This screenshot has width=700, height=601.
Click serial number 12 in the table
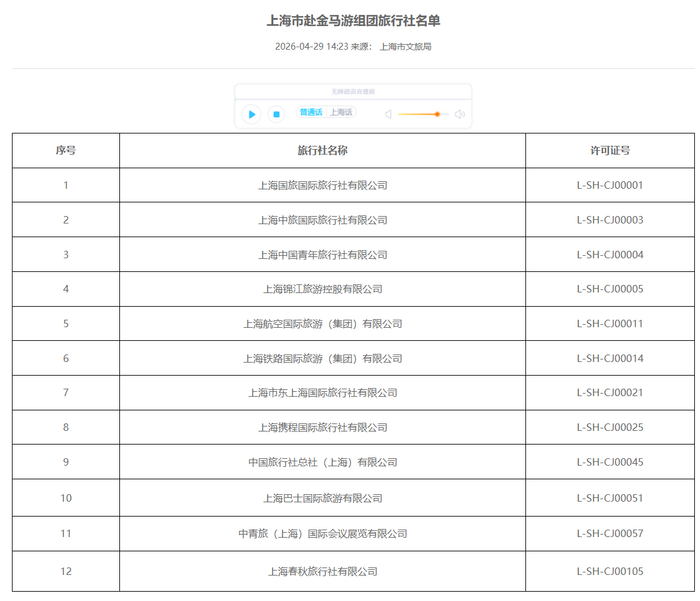[66, 572]
